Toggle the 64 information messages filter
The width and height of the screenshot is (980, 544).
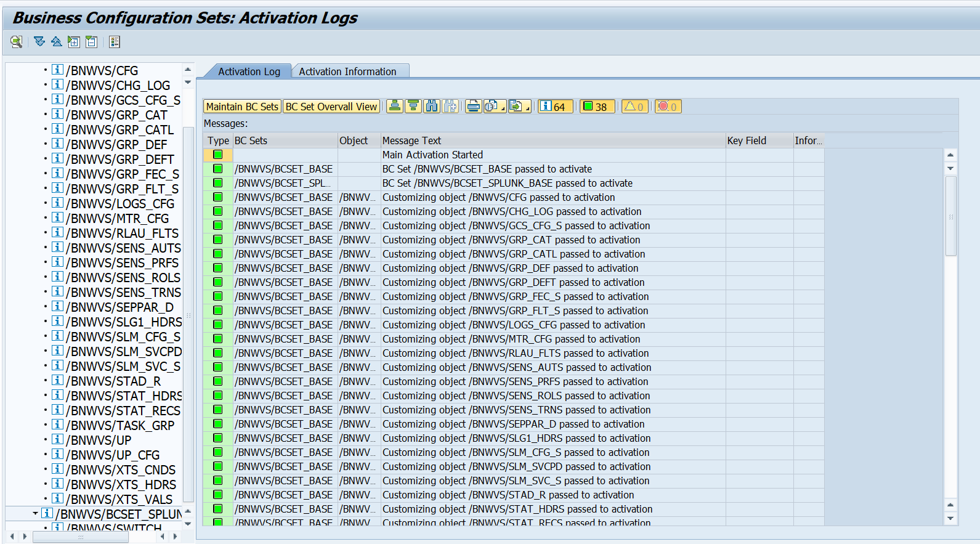tap(555, 107)
